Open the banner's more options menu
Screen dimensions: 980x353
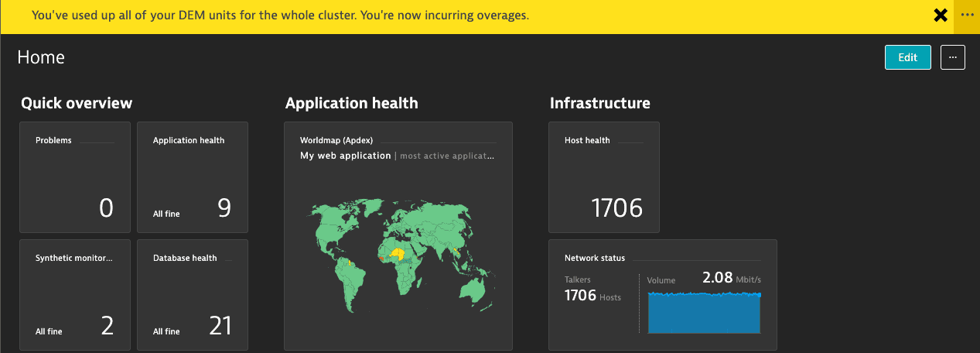point(967,15)
